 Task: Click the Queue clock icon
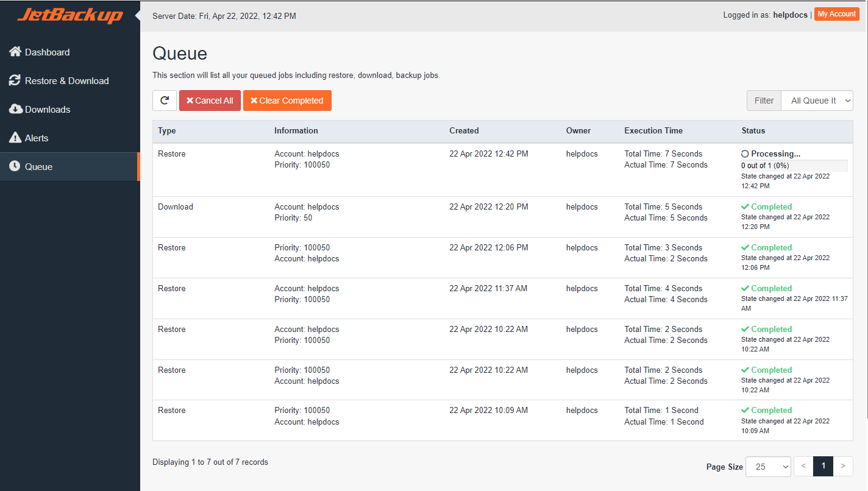coord(15,166)
